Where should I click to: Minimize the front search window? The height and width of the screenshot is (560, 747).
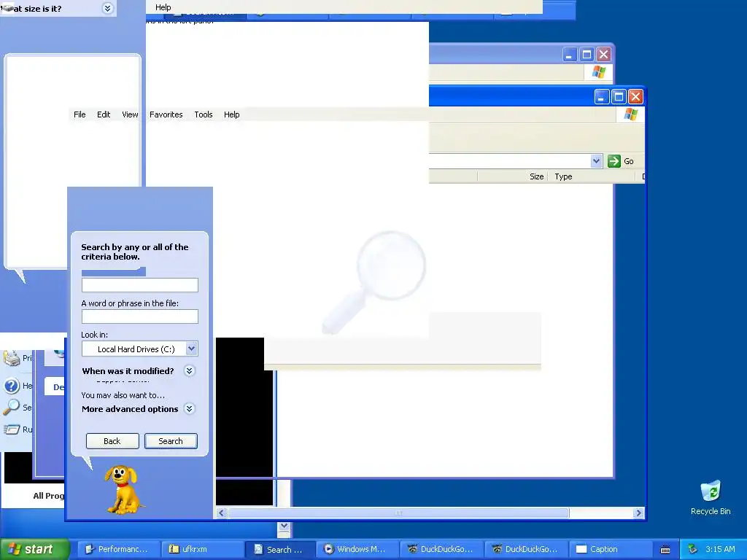[602, 97]
